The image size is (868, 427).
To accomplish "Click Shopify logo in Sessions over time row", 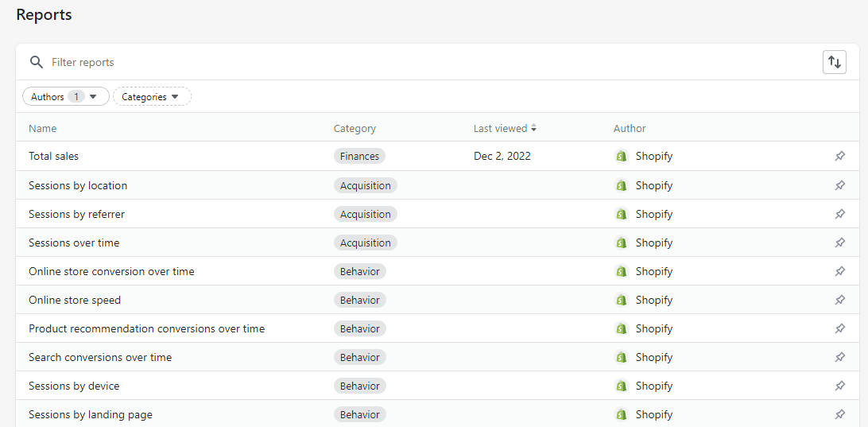I will [622, 243].
